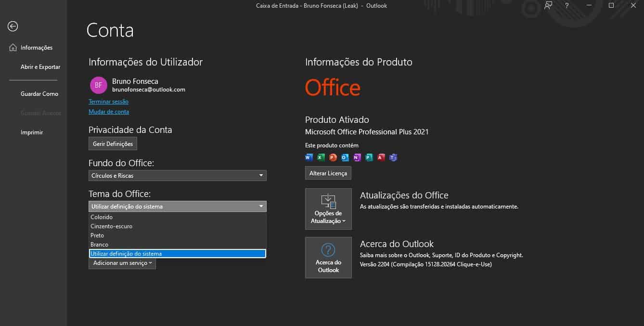Image resolution: width=644 pixels, height=326 pixels.
Task: Minimize the Outlook window
Action: click(589, 5)
